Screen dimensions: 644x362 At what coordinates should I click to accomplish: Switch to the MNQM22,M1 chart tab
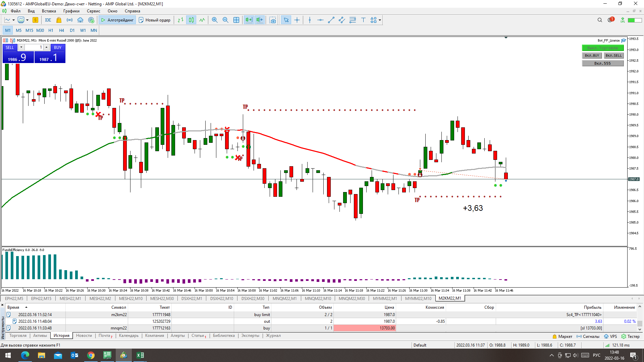tap(284, 298)
